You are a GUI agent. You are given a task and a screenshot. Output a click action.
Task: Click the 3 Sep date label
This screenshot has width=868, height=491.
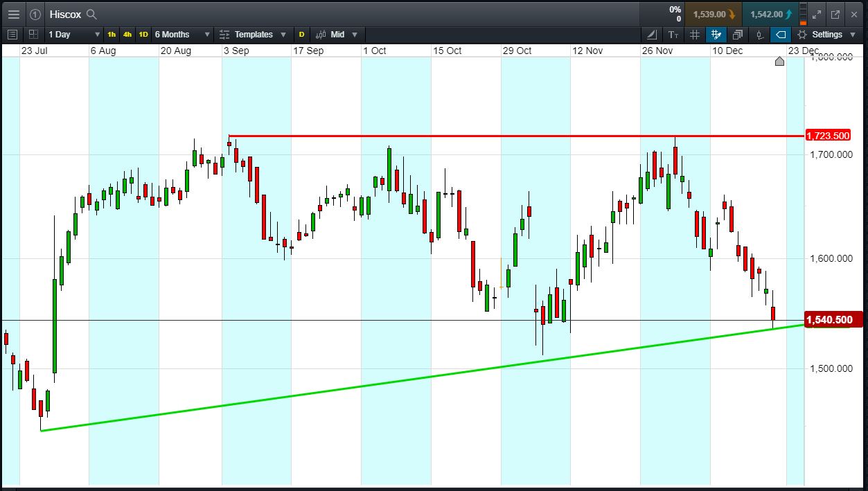[236, 51]
